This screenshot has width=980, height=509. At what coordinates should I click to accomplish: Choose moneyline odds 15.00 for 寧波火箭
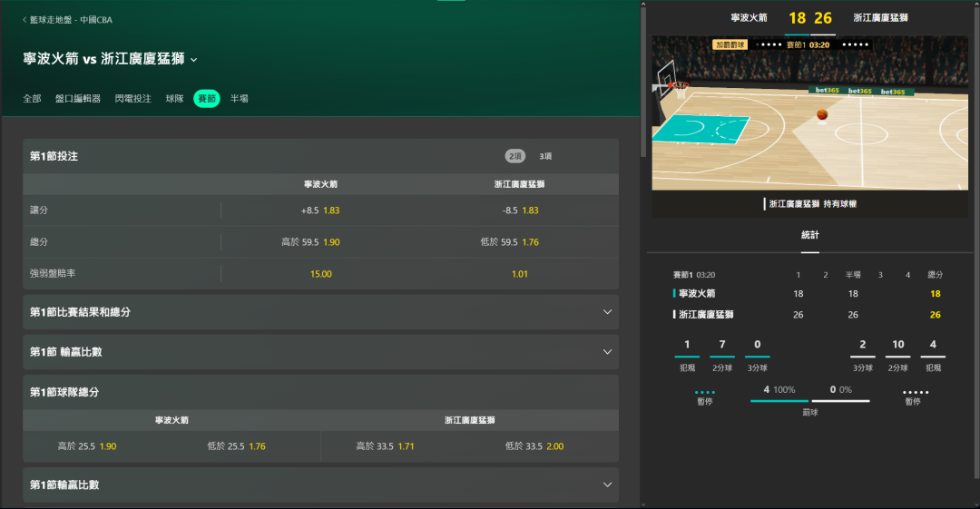pos(320,274)
